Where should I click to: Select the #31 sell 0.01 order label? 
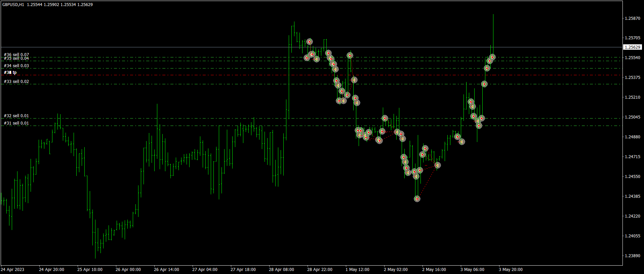coord(16,123)
